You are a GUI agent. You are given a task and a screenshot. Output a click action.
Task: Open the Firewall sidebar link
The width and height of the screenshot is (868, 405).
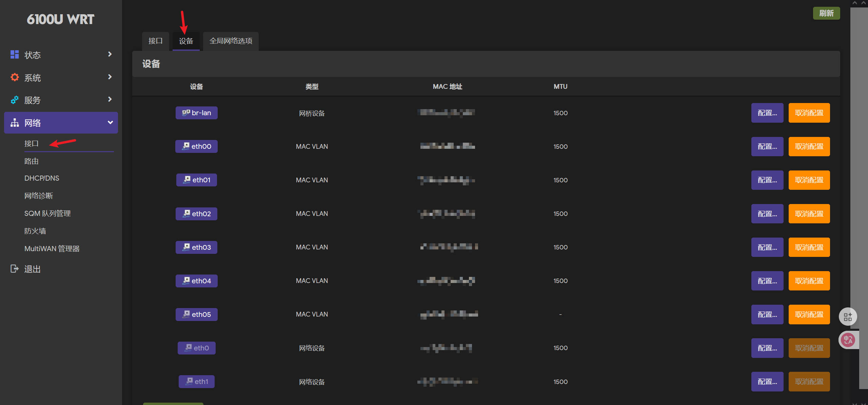[35, 231]
